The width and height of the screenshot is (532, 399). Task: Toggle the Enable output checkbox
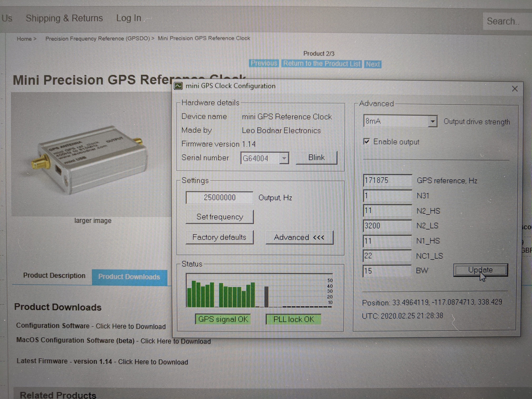[366, 141]
